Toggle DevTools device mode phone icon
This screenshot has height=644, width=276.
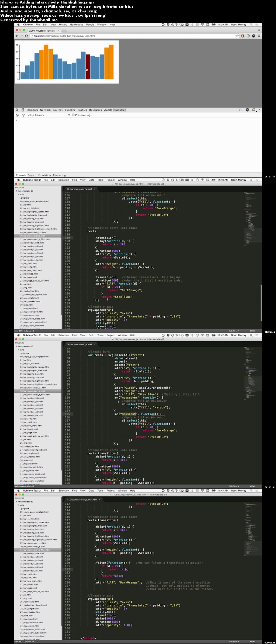click(23, 110)
